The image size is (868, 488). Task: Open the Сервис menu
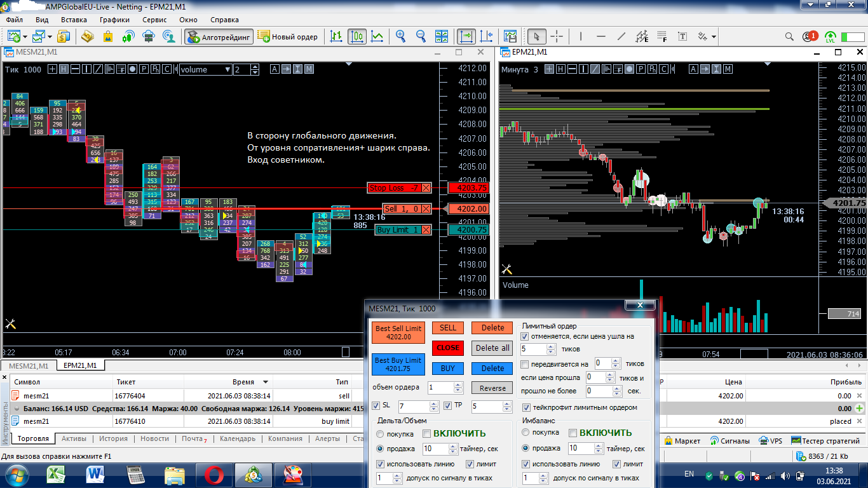pos(154,20)
